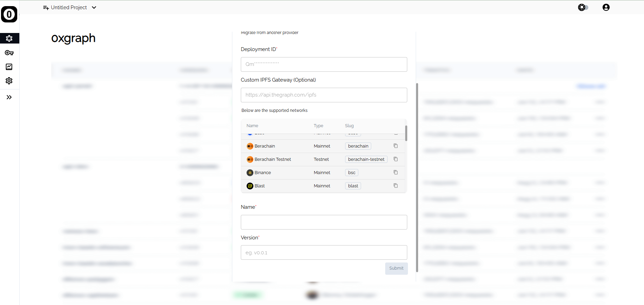The width and height of the screenshot is (644, 305).
Task: Click the bsc slug chip
Action: coord(352,173)
